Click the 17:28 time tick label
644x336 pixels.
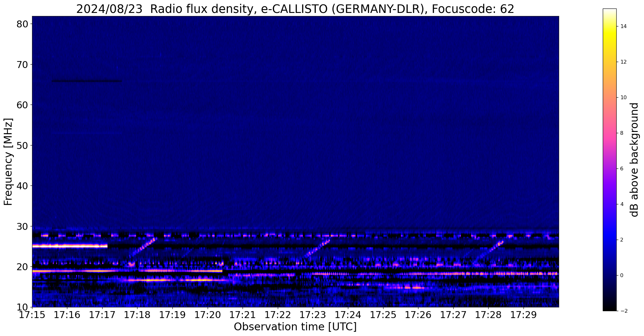(488, 315)
